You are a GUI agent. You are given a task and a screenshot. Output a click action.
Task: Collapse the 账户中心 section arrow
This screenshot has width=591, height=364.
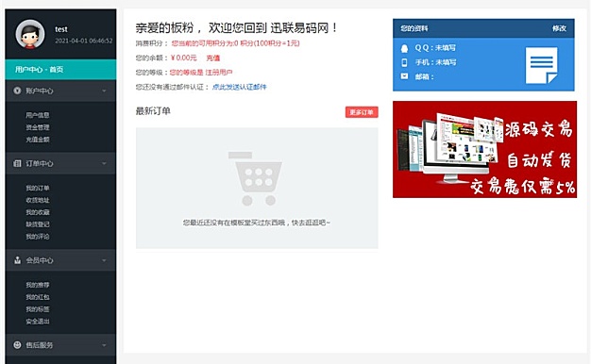click(104, 91)
